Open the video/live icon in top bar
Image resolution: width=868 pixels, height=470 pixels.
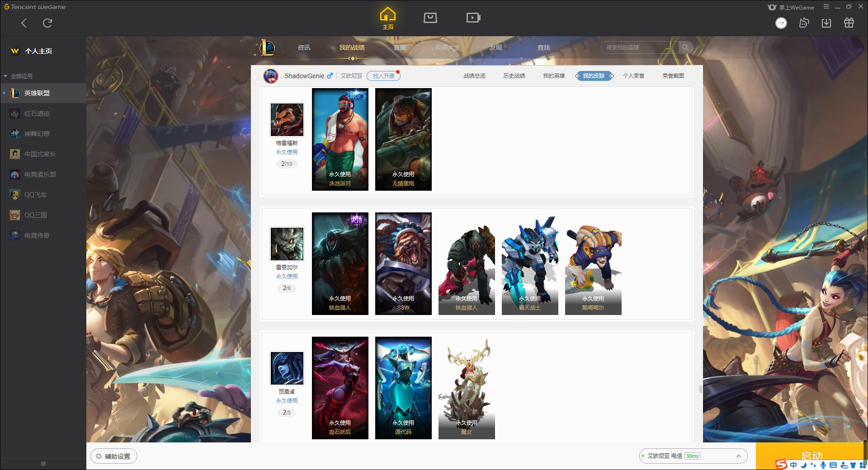[473, 18]
